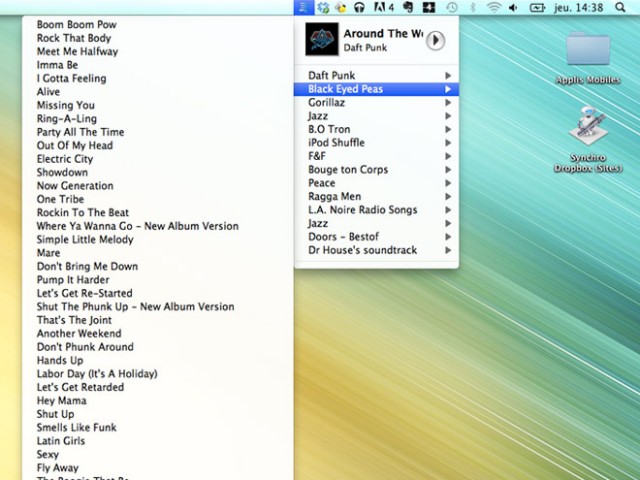The height and width of the screenshot is (480, 640).
Task: Play the song Rock That Body
Action: pos(158,38)
